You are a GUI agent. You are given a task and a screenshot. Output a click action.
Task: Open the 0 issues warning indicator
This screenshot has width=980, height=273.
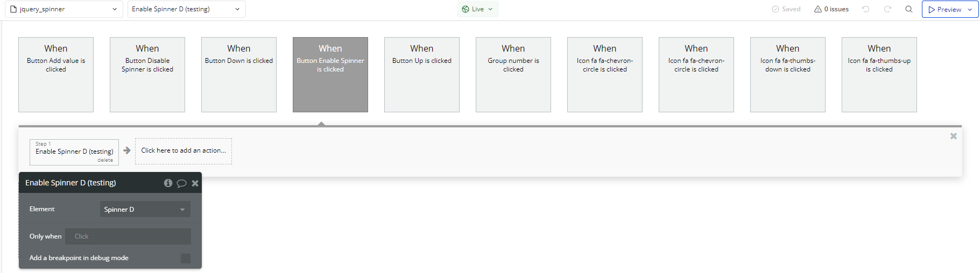pos(831,9)
